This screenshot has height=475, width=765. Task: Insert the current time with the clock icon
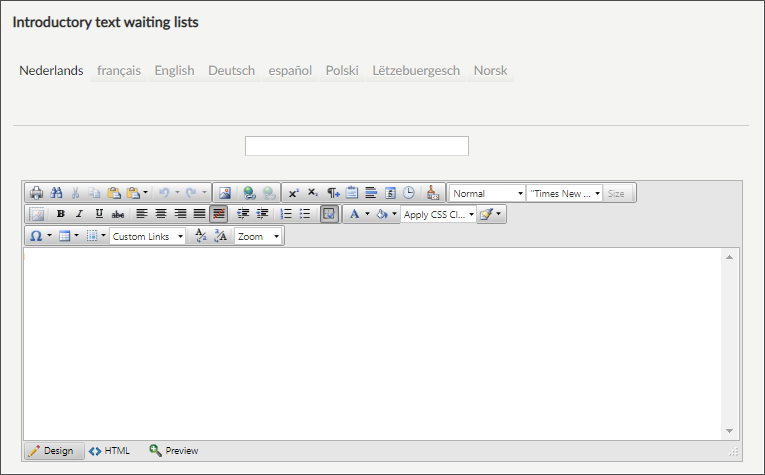[x=409, y=193]
